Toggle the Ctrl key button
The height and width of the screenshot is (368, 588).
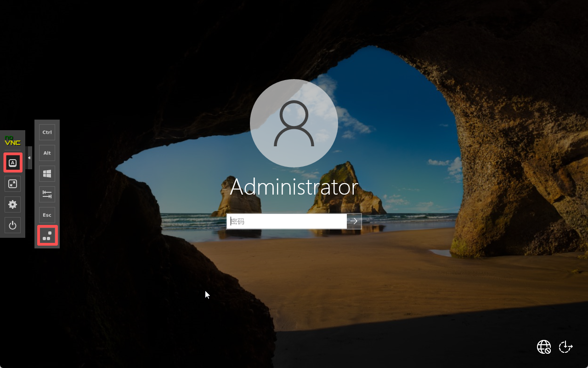coord(47,132)
